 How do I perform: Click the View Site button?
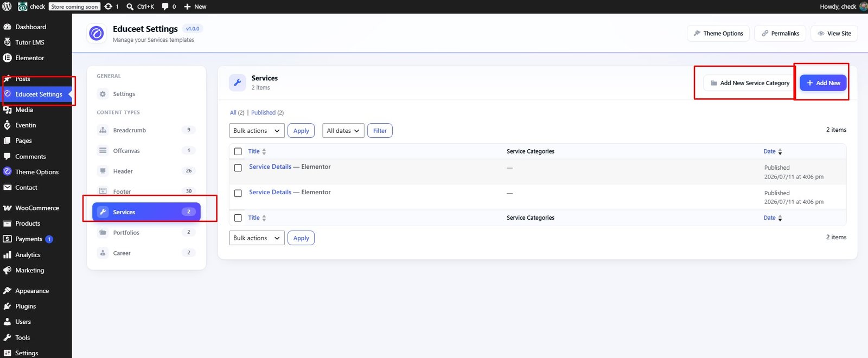point(834,33)
